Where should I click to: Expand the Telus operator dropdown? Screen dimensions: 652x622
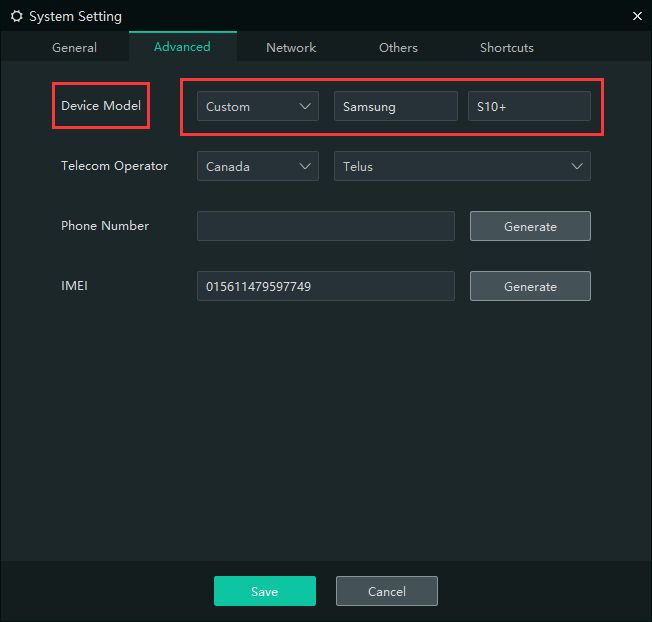(462, 167)
